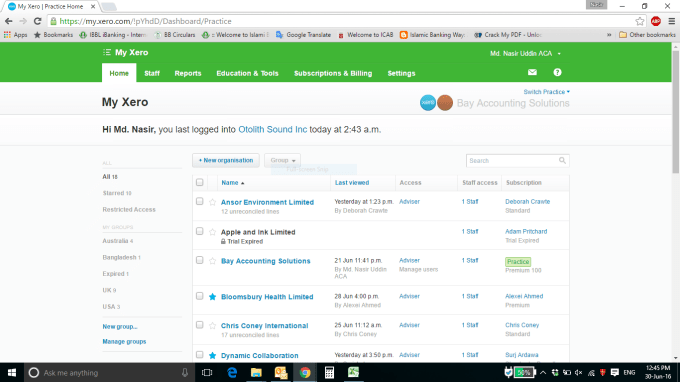Open 1 Staff link for Bay Accounting Solutions

[470, 261]
